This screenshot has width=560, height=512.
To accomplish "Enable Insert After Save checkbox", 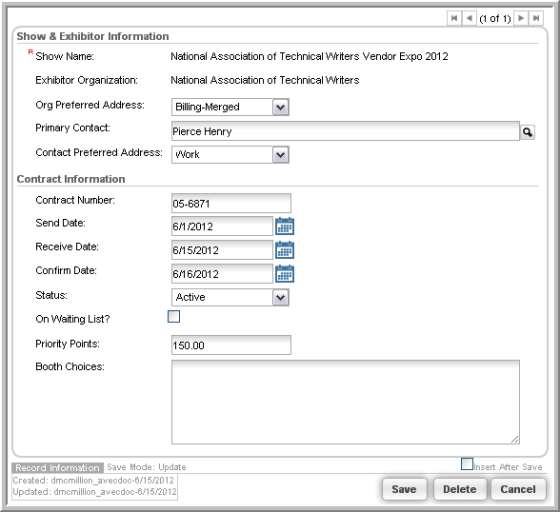I will [467, 464].
